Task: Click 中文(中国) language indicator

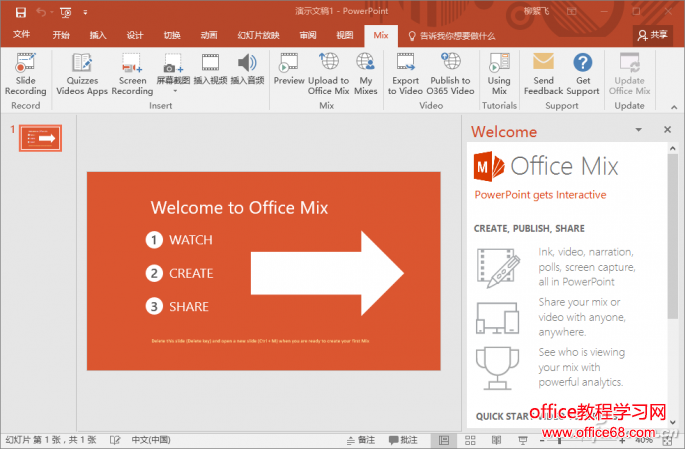Action: point(151,440)
